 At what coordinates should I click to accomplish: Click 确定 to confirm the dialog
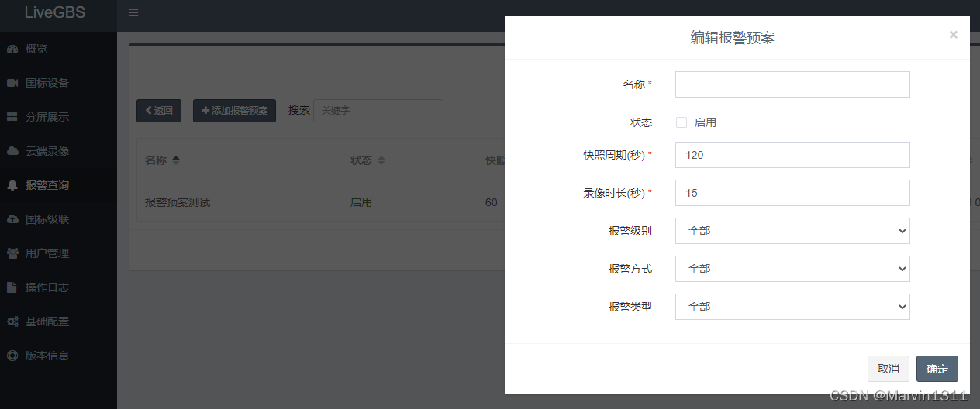point(937,369)
